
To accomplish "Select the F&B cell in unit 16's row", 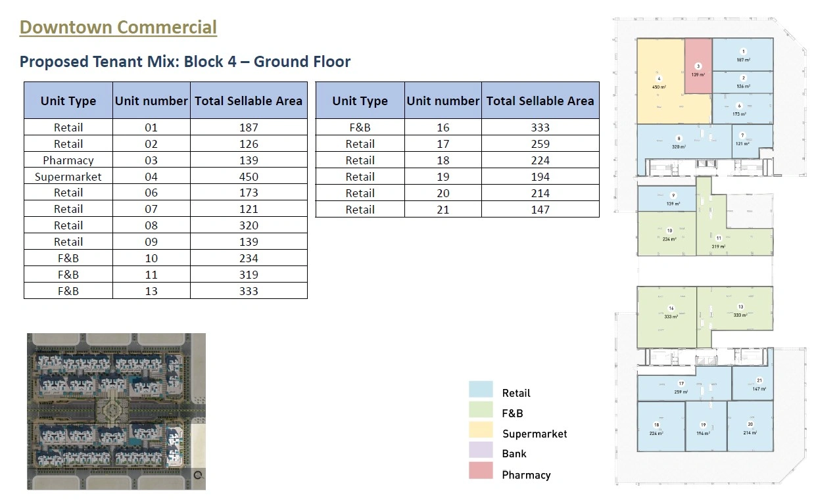I will [x=360, y=127].
